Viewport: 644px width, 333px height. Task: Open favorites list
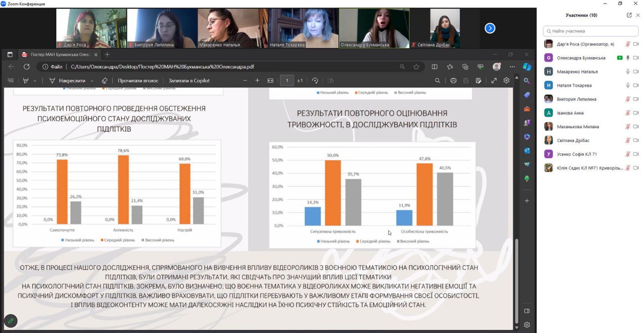[450, 67]
